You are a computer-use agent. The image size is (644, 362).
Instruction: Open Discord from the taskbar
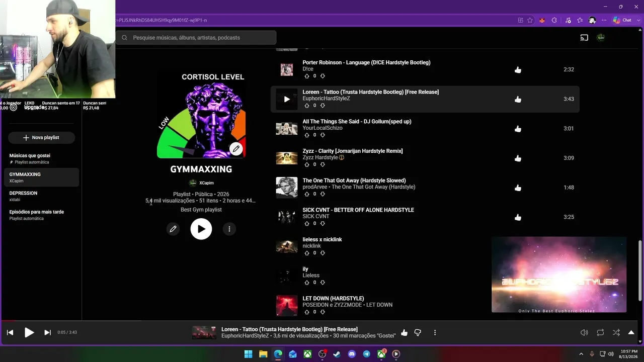pos(352,354)
